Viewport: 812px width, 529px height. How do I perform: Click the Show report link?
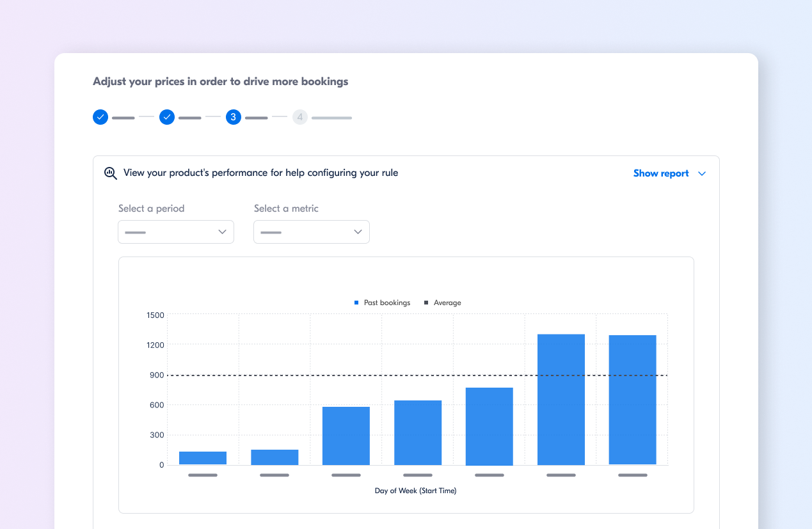click(661, 173)
